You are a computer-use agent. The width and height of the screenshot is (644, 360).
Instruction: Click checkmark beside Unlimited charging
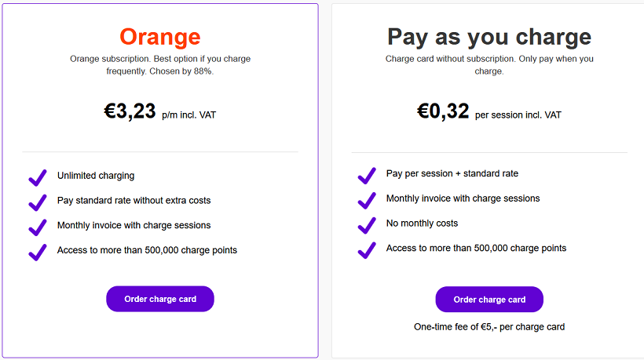click(37, 178)
